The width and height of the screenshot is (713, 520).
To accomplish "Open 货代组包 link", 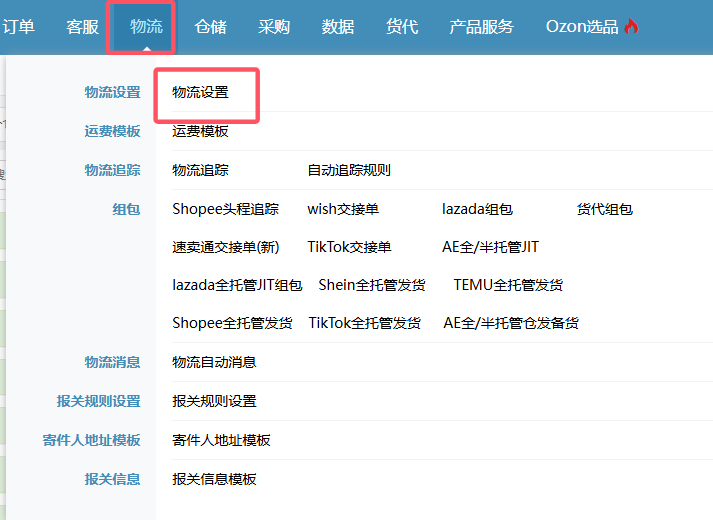I will click(605, 209).
